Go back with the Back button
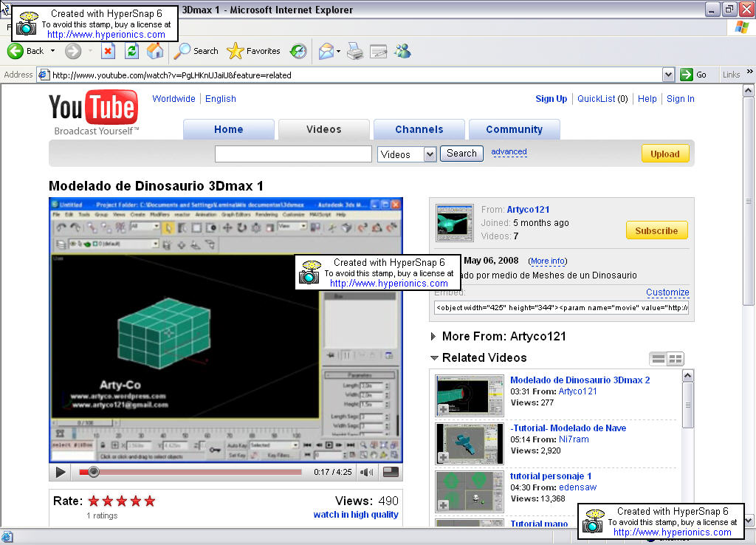This screenshot has height=545, width=756. pyautogui.click(x=25, y=51)
